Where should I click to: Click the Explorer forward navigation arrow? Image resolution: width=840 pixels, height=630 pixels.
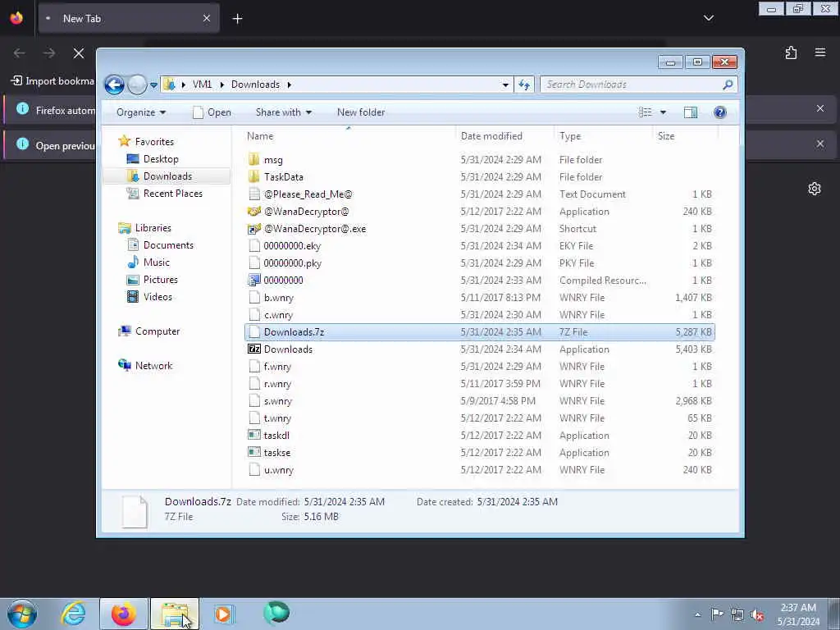click(137, 84)
